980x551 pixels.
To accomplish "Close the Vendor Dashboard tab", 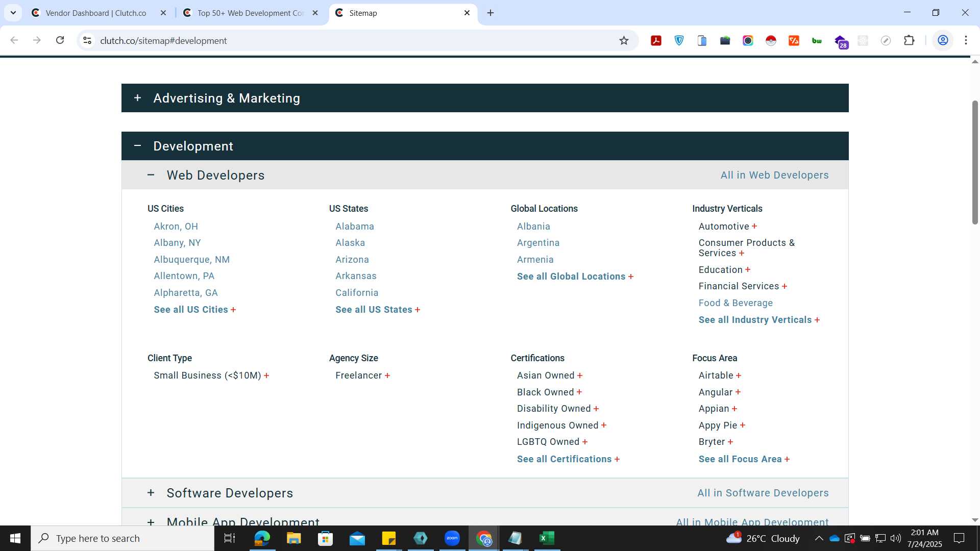I will tap(163, 13).
